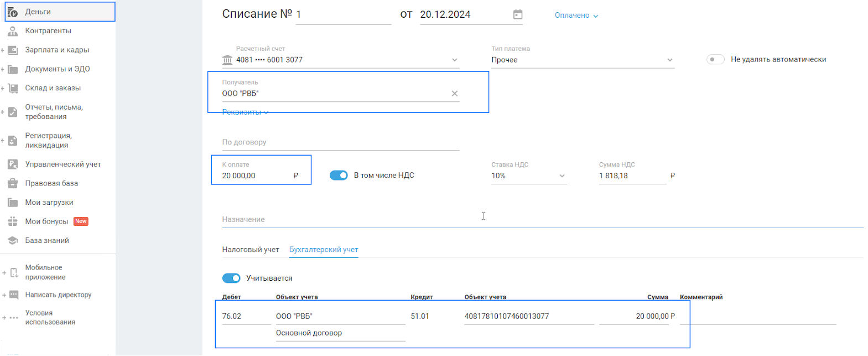Clear the recipient ООО "РВБ" with X icon
The image size is (868, 356).
[454, 94]
